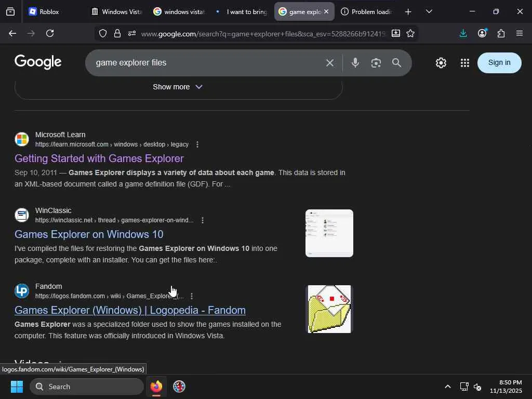The image size is (532, 399).
Task: Search by image using the camera icon
Action: tap(376, 63)
